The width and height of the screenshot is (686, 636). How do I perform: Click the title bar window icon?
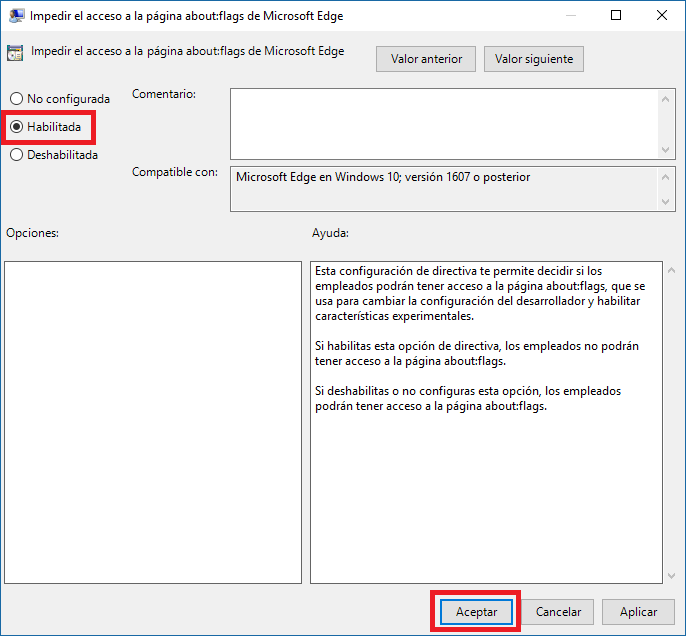[x=16, y=16]
